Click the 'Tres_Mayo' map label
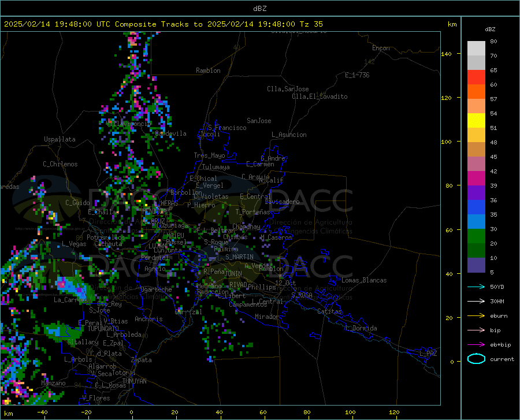520x420 pixels. tap(209, 155)
